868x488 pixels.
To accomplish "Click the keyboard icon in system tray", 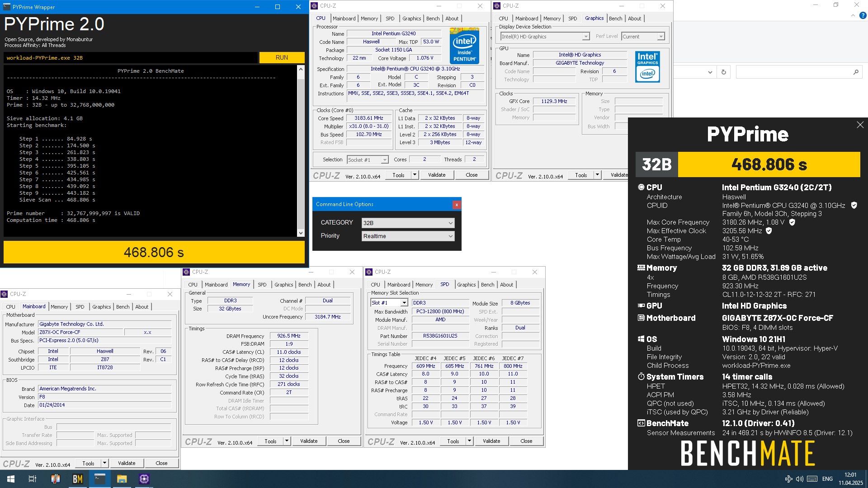I will (x=812, y=479).
